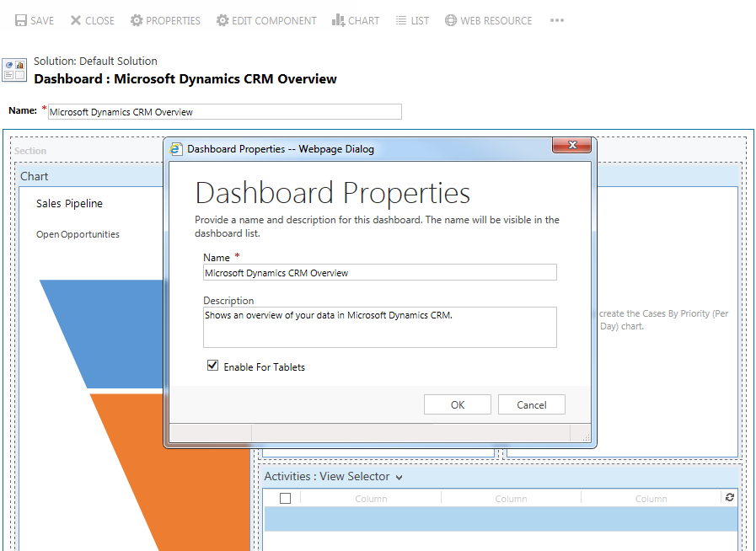Click the Web Resource globe icon
The image size is (756, 551).
click(451, 20)
